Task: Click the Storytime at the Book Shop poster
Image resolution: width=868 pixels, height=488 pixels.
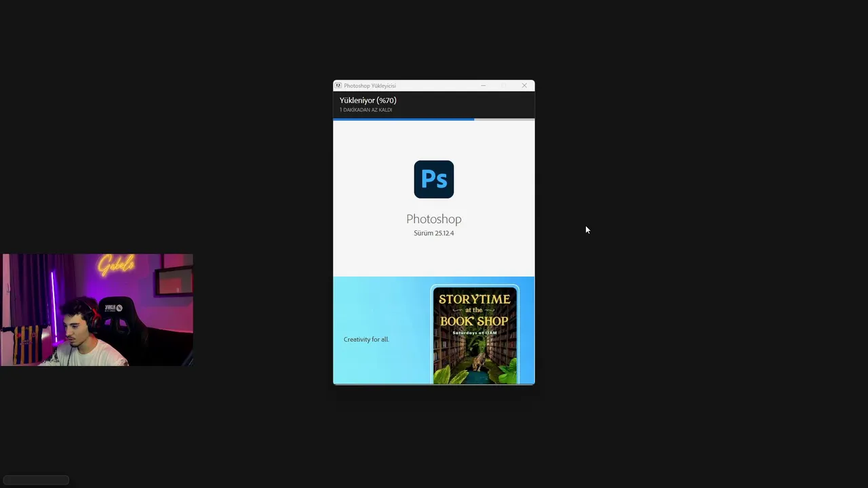Action: tap(475, 335)
